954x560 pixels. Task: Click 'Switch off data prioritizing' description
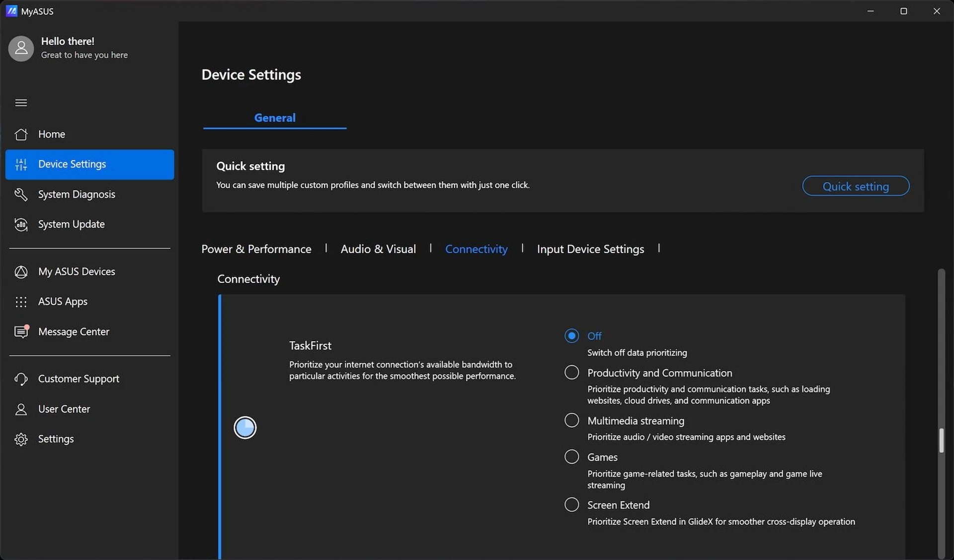(637, 353)
